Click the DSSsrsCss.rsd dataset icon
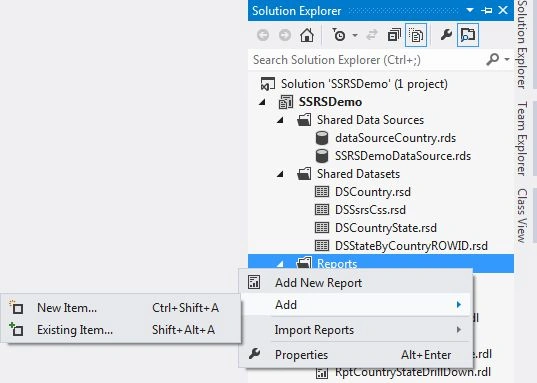Screen dimensions: 537x383 point(322,210)
